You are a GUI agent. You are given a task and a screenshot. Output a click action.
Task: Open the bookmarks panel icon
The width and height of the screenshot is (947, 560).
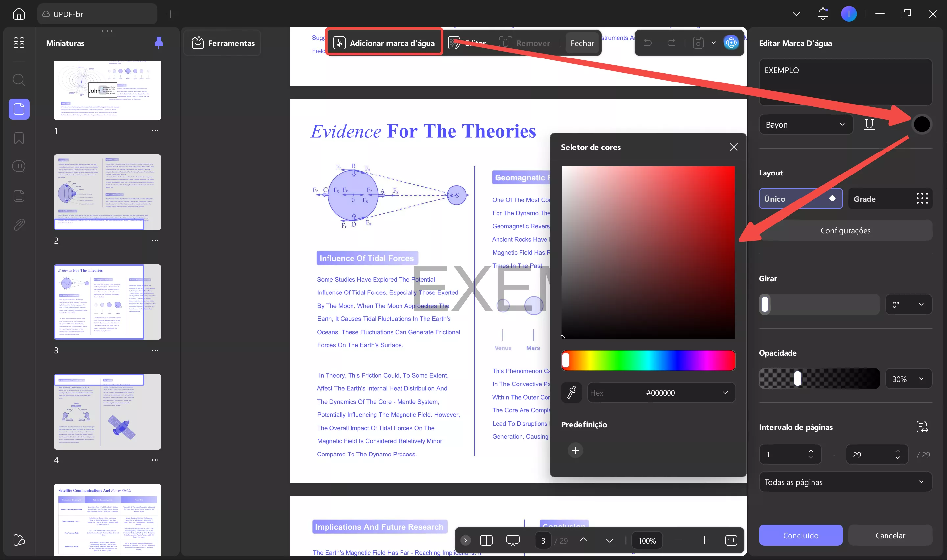coord(19,138)
